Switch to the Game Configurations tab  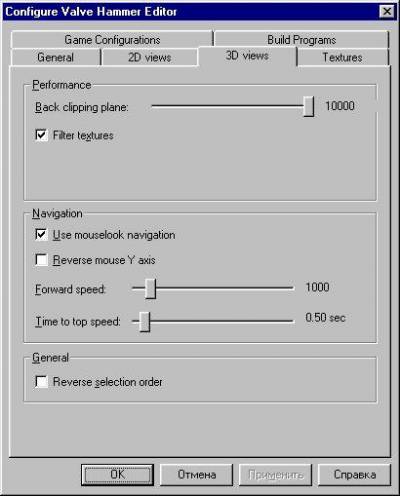tap(112, 39)
